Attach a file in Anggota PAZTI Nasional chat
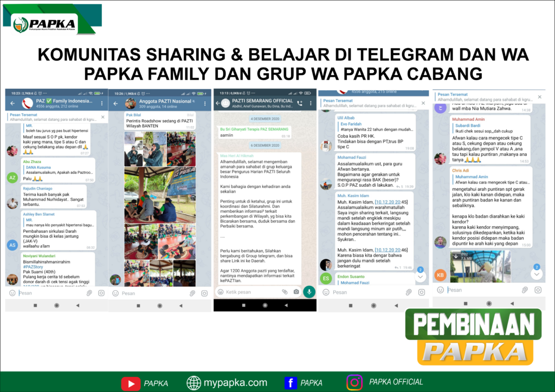Image resolution: width=555 pixels, height=392 pixels. tap(192, 293)
